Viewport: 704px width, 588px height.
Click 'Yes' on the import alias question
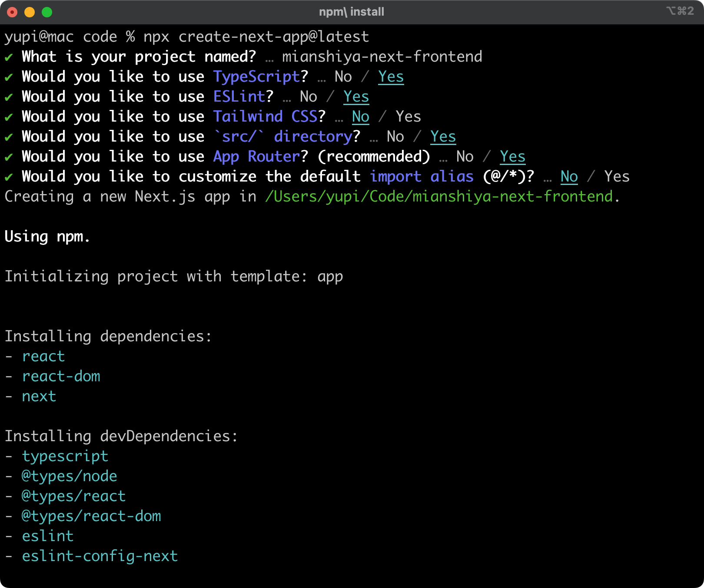pos(617,177)
